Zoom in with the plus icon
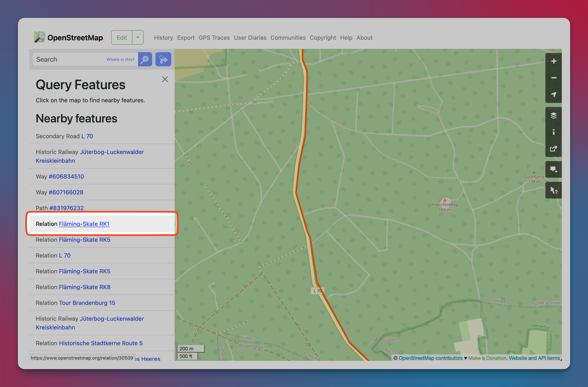 553,61
